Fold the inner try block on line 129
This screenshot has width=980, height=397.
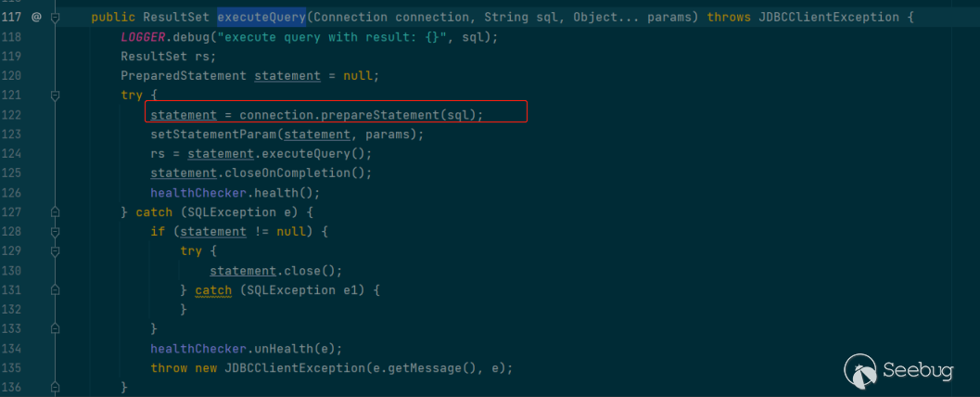[x=56, y=251]
